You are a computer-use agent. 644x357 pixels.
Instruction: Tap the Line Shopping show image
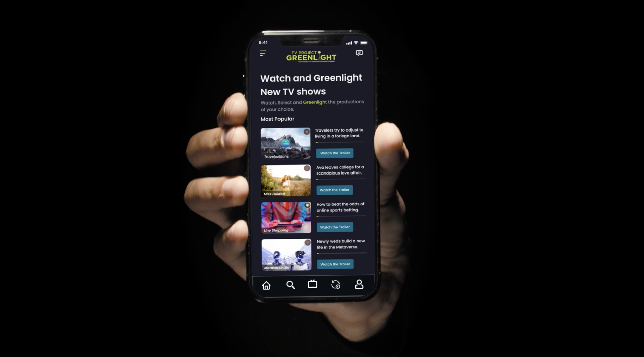[286, 217]
